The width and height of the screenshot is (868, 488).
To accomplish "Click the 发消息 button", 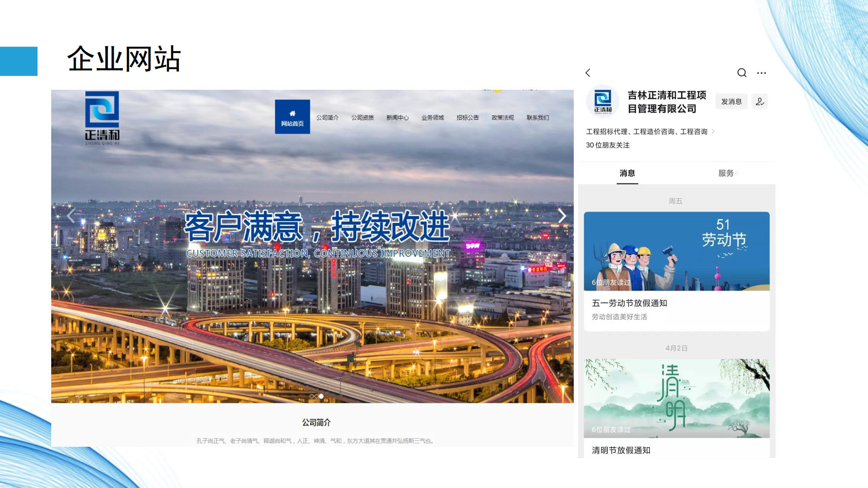I will coord(731,102).
